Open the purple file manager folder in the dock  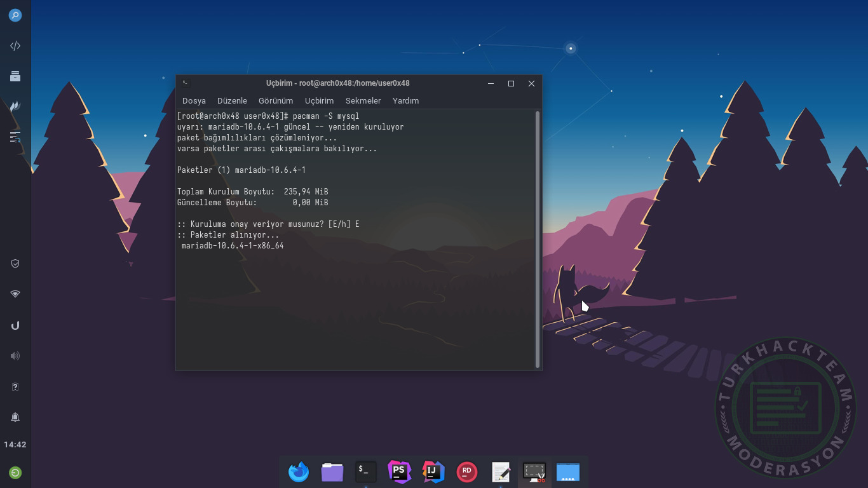pos(332,472)
